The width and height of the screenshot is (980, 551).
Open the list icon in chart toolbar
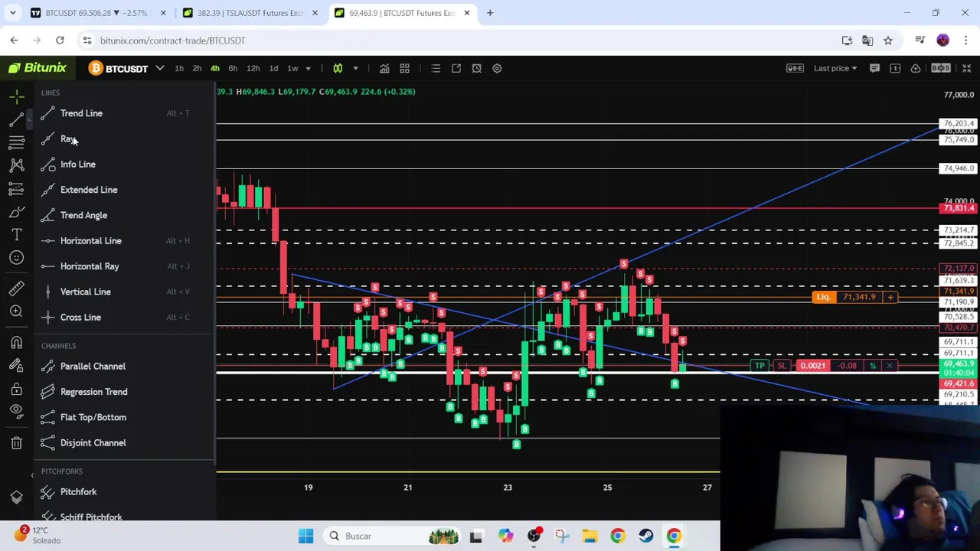point(436,68)
